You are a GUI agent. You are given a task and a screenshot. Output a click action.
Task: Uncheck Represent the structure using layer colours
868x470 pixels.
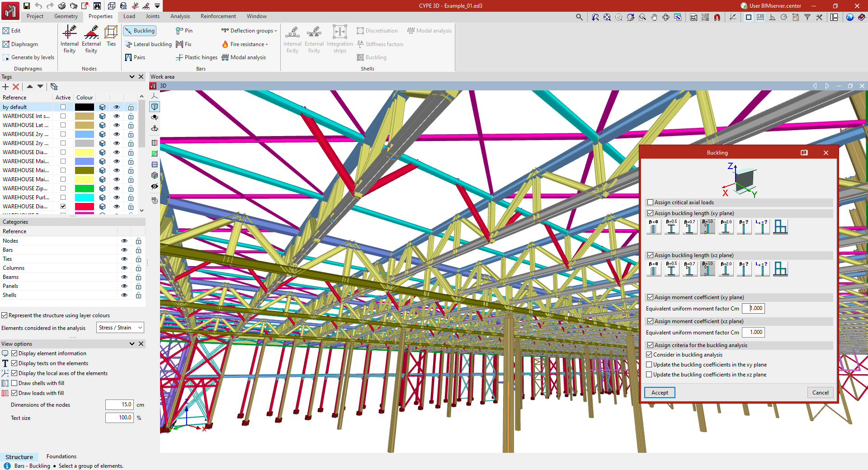coord(5,315)
